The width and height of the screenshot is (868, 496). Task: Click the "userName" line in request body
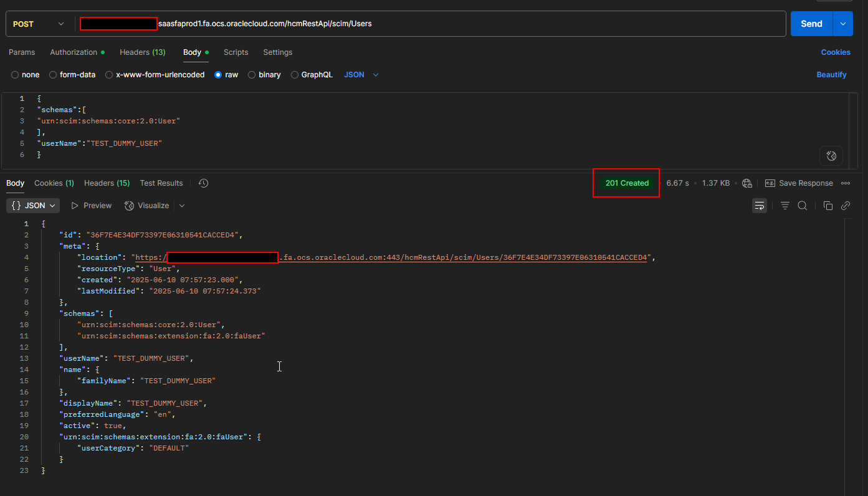click(x=99, y=143)
